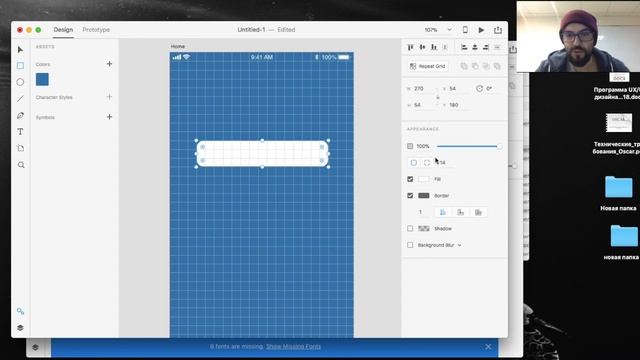
Task: Add character style with plus button
Action: pos(109,97)
